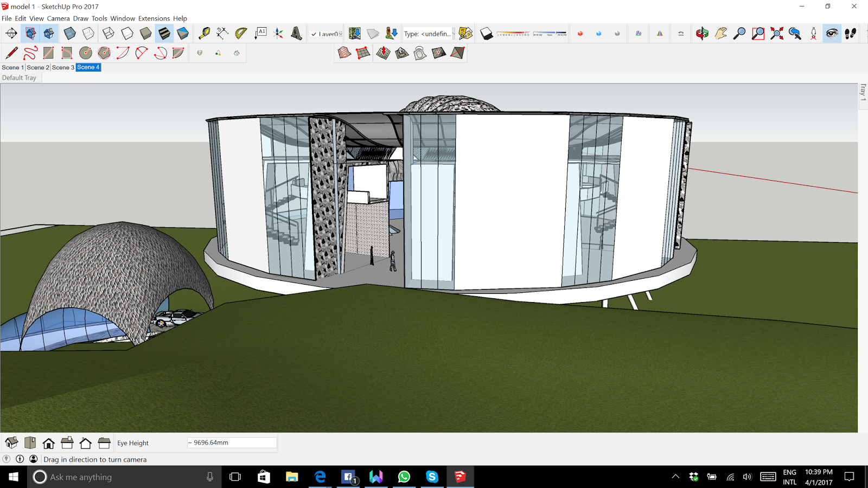The image size is (868, 488).
Task: Switch face style to Wireframe
Action: [108, 33]
